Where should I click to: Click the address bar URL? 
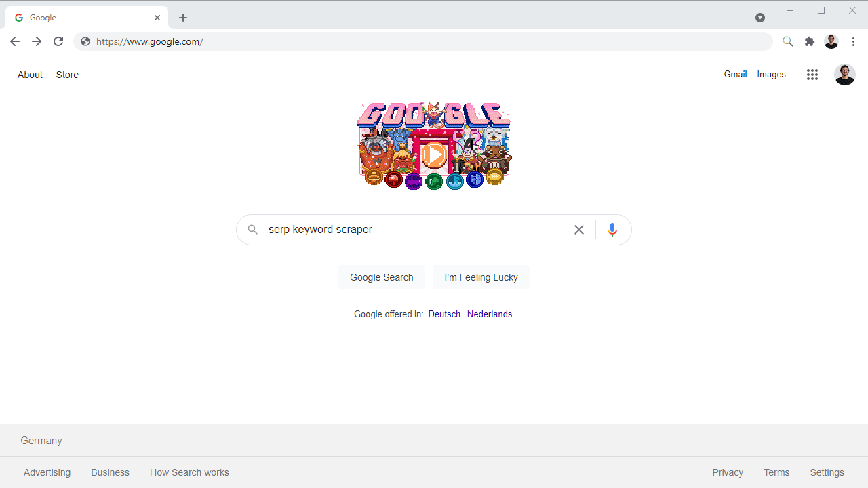150,41
